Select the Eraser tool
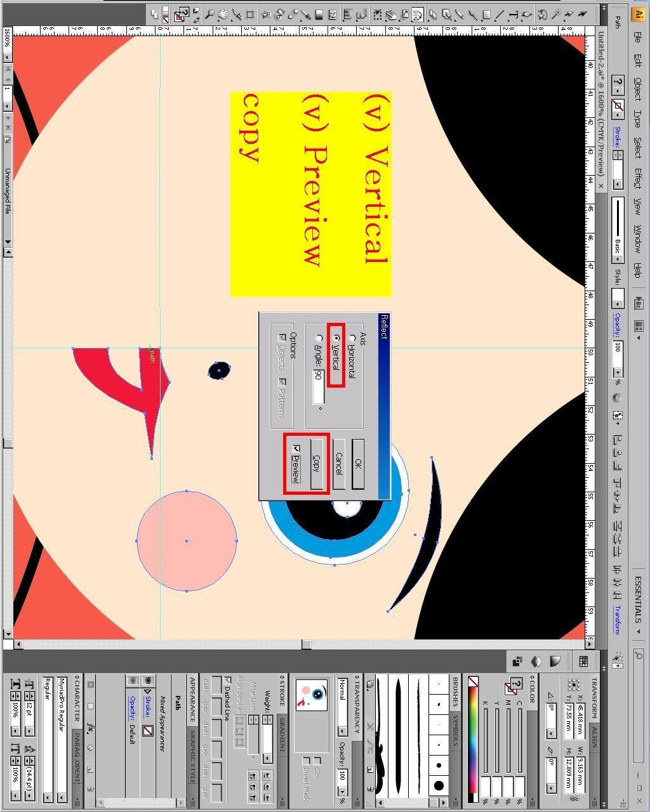This screenshot has width=650, height=812. point(433,14)
